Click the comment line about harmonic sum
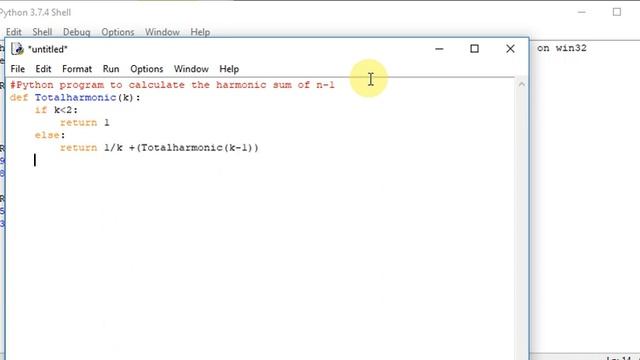 pos(172,85)
